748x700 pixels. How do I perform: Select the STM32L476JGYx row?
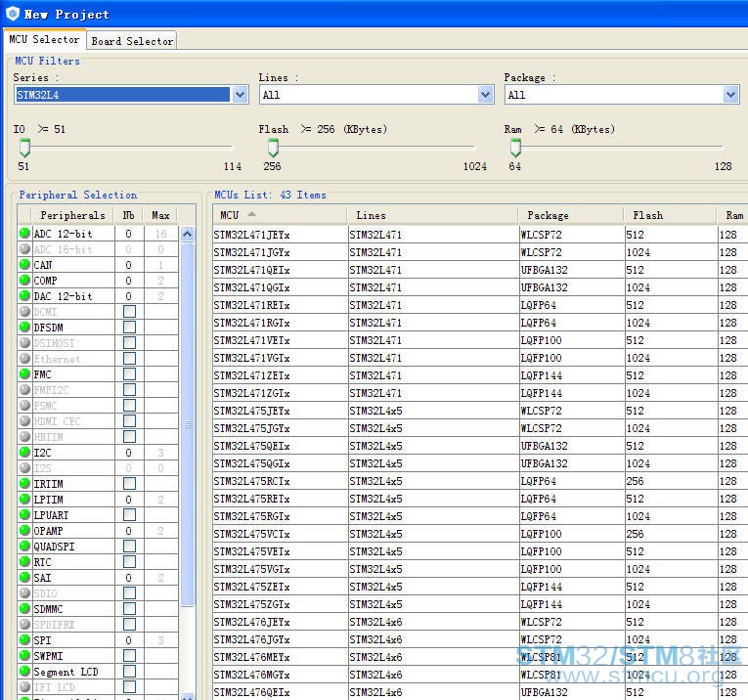point(480,639)
